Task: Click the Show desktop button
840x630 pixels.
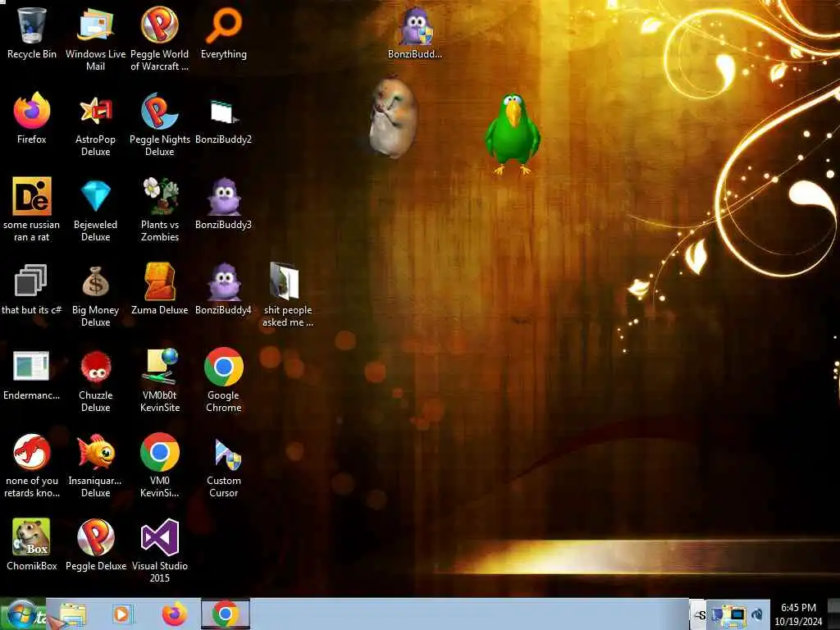Action: point(833,614)
